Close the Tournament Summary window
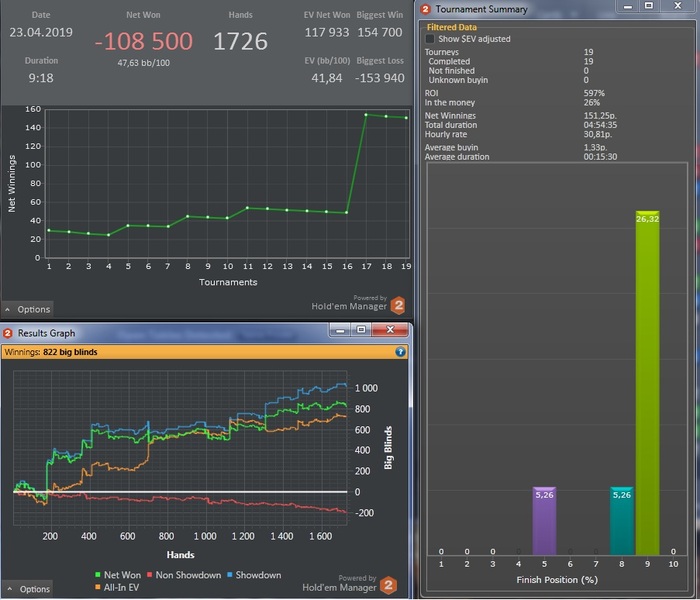This screenshot has width=700, height=600. 678,6
